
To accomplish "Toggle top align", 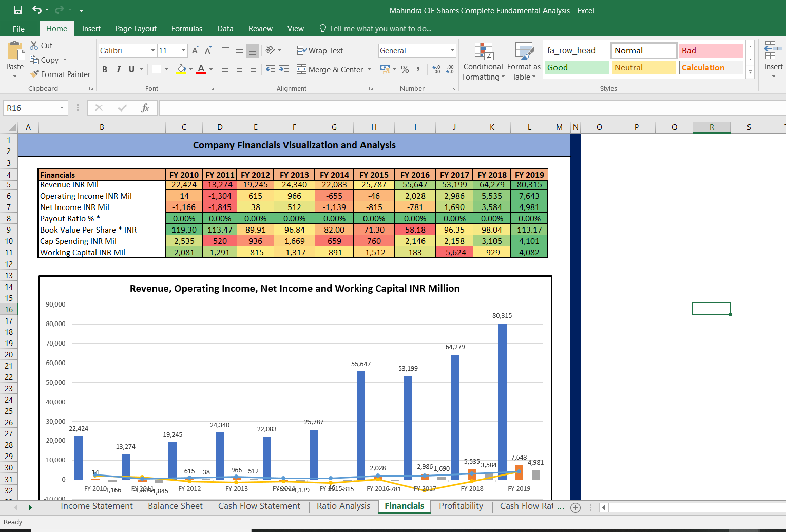I will pyautogui.click(x=226, y=50).
